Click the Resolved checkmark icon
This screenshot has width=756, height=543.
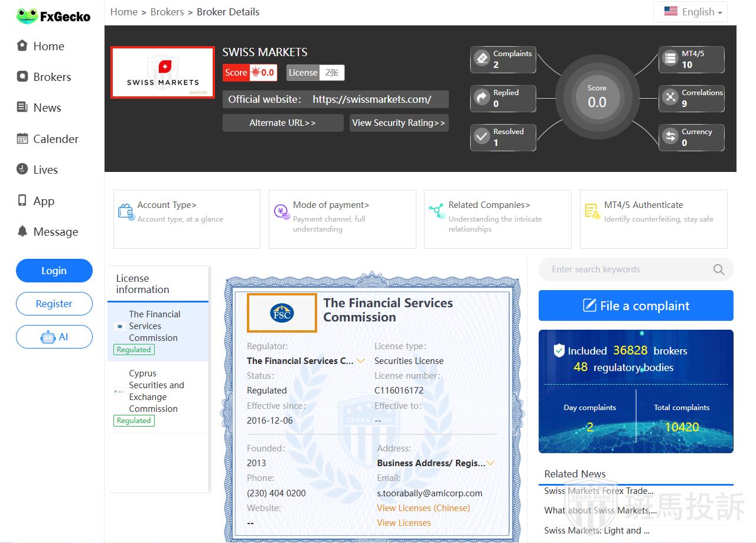[x=482, y=137]
